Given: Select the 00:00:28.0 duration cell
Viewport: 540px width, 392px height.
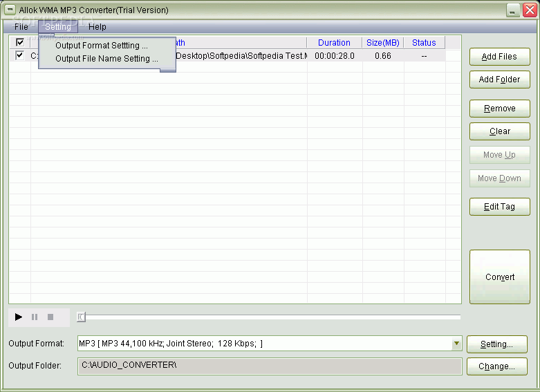Looking at the screenshot, I should coord(335,56).
